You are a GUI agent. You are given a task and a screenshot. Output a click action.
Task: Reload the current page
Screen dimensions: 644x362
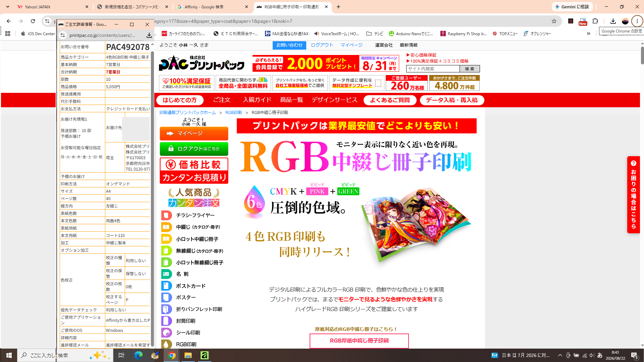pyautogui.click(x=33, y=21)
